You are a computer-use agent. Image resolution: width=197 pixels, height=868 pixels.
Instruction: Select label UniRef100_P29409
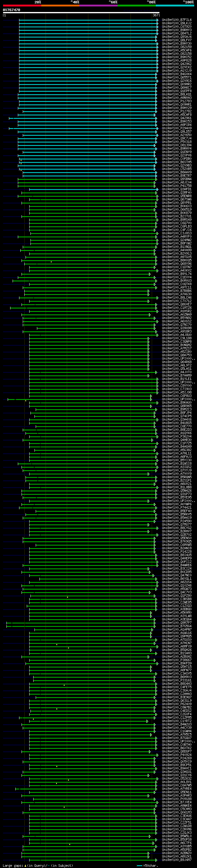coord(177,128)
